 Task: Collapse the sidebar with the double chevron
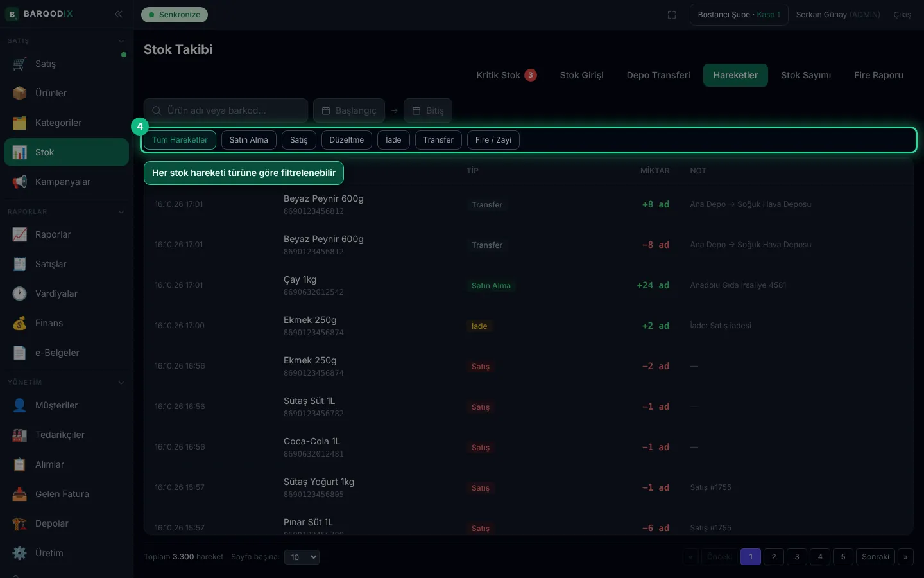119,14
